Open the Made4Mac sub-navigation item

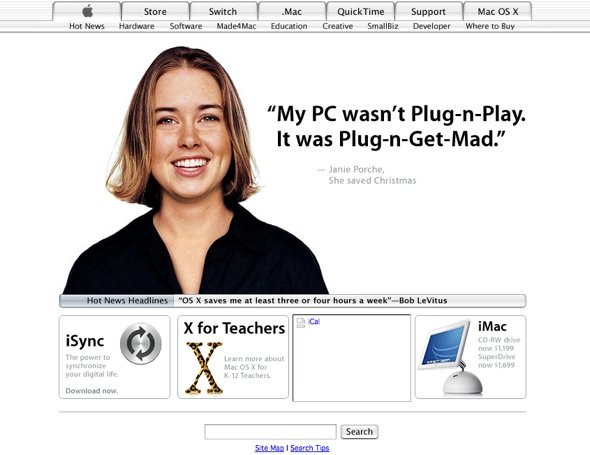[236, 26]
